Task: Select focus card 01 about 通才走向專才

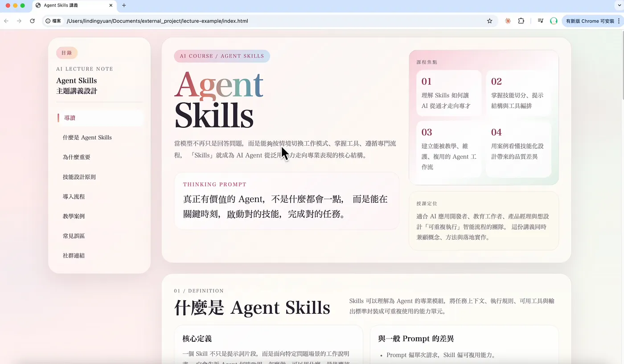Action: (449, 93)
